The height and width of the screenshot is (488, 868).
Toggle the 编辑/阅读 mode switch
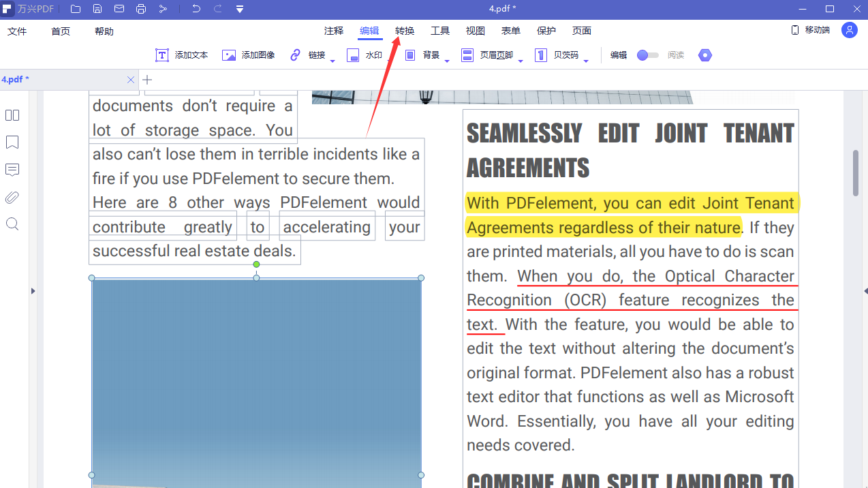pos(647,55)
